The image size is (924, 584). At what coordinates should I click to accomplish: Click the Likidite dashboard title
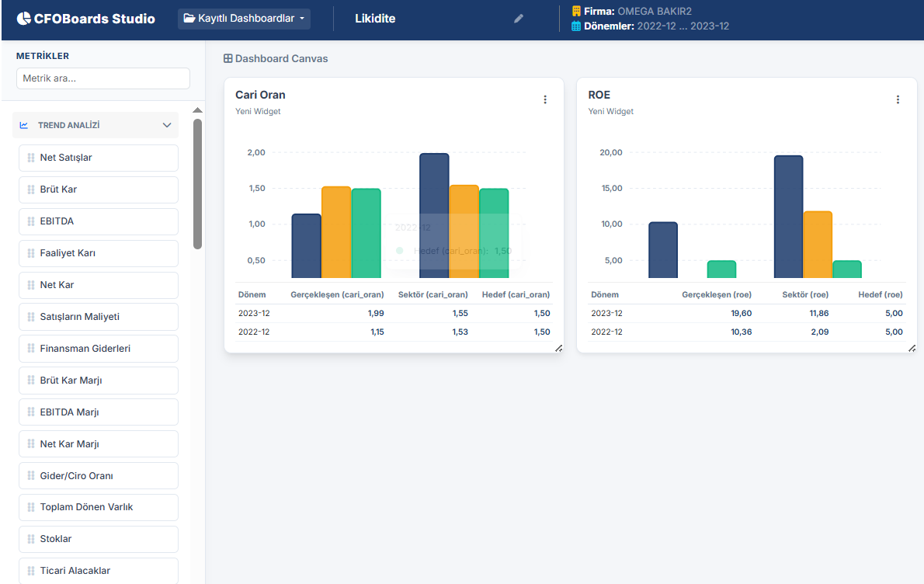tap(375, 19)
